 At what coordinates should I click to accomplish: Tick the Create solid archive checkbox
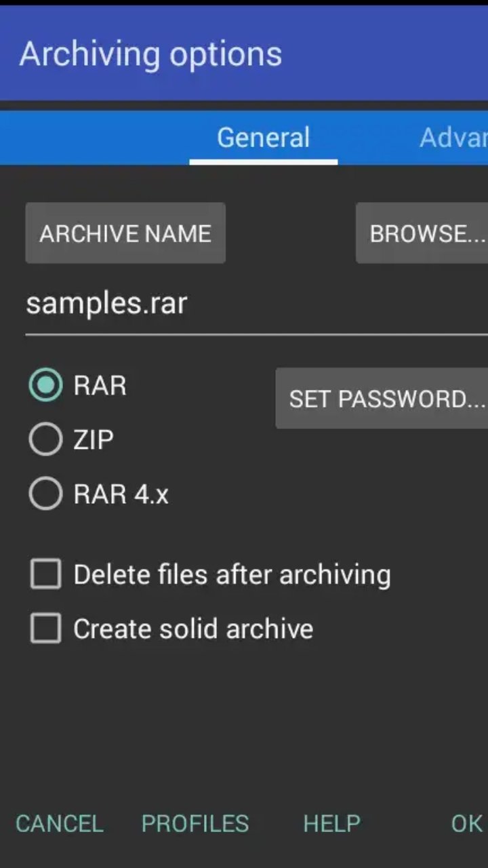coord(45,629)
